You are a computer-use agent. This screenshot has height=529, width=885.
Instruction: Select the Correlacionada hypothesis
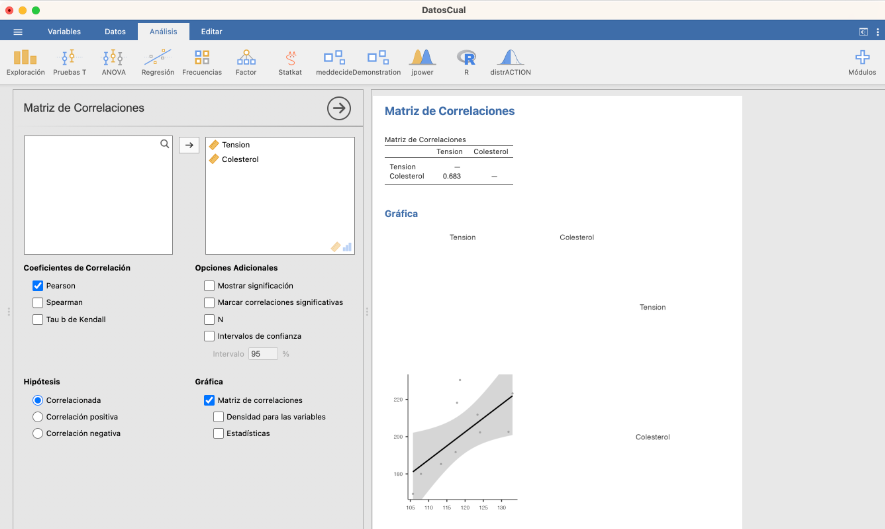click(38, 400)
